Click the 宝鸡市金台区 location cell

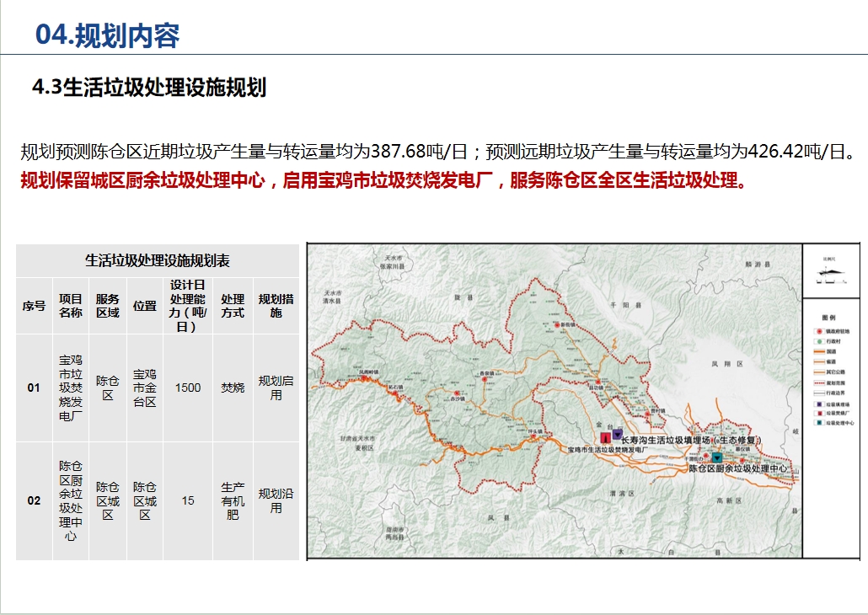pyautogui.click(x=144, y=388)
